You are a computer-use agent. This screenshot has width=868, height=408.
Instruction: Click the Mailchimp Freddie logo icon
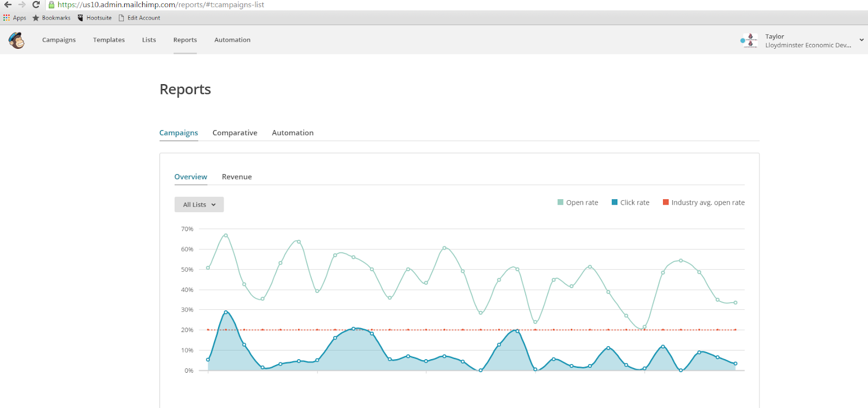16,40
